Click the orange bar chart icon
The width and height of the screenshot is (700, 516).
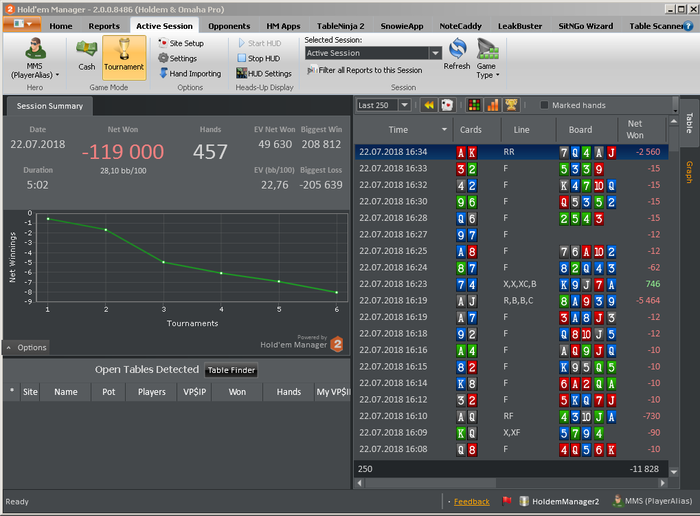(x=492, y=105)
